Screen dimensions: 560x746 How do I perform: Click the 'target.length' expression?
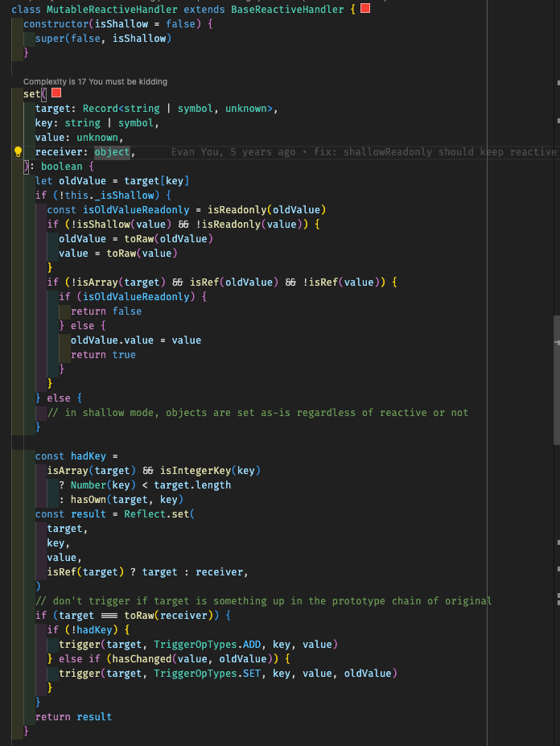point(192,484)
